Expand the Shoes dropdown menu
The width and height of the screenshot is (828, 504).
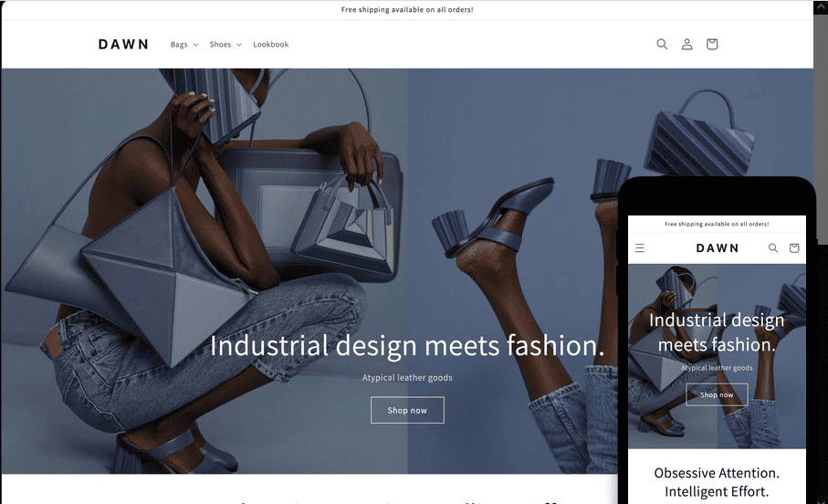coord(225,45)
